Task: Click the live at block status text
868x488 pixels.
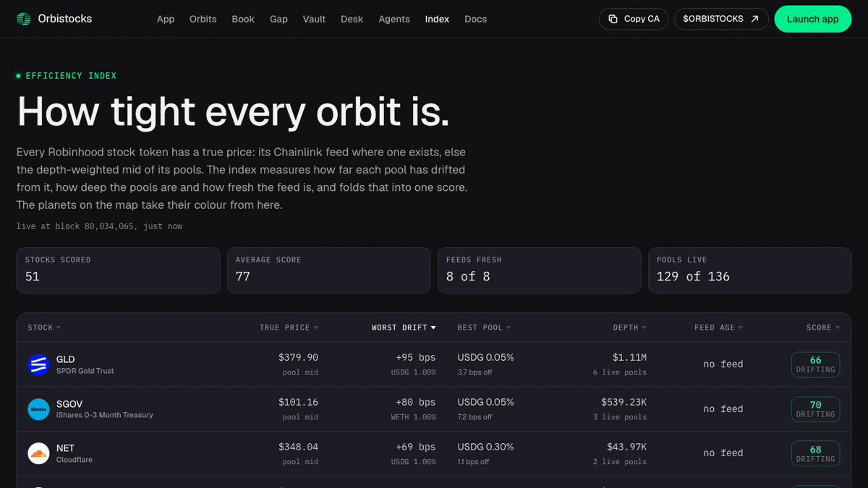Action: tap(99, 226)
